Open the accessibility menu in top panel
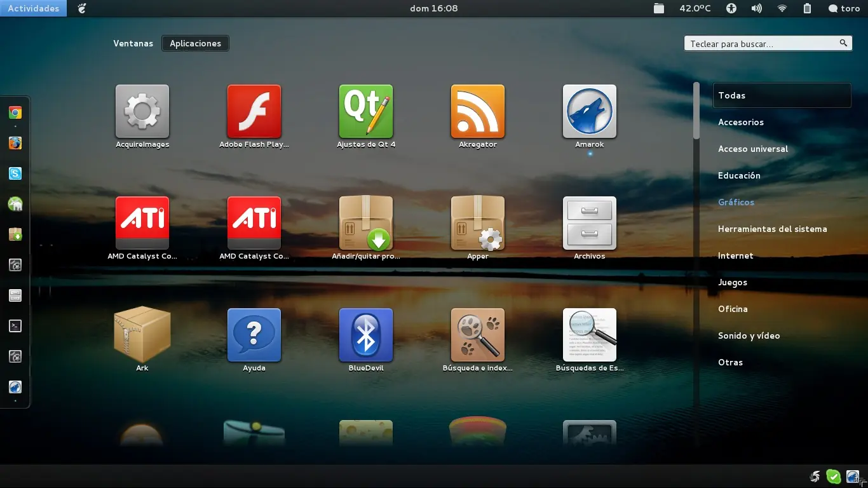The height and width of the screenshot is (488, 868). point(731,8)
